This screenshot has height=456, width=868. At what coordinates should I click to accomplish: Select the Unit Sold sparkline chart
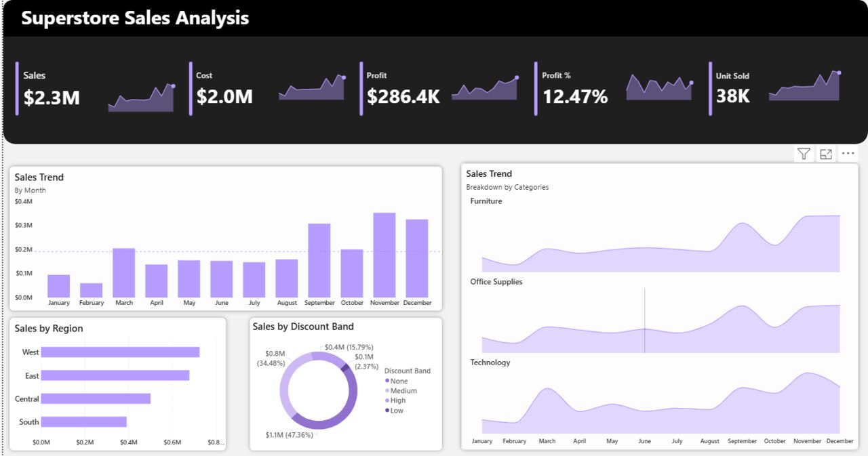(805, 86)
